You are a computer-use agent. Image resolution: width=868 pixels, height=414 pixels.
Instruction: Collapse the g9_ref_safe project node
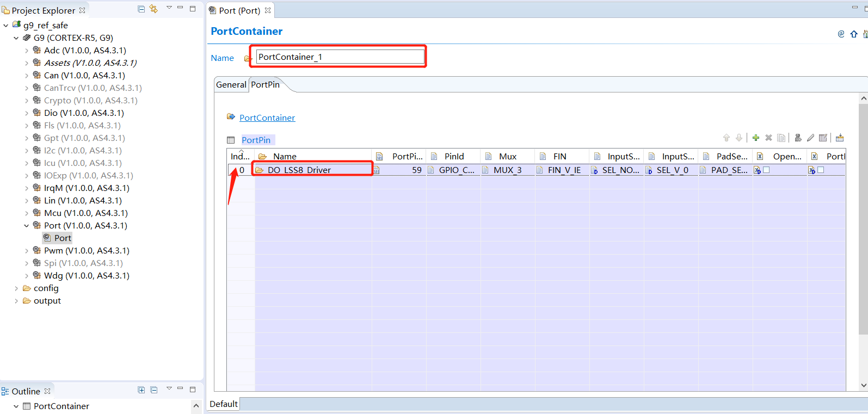click(x=6, y=25)
